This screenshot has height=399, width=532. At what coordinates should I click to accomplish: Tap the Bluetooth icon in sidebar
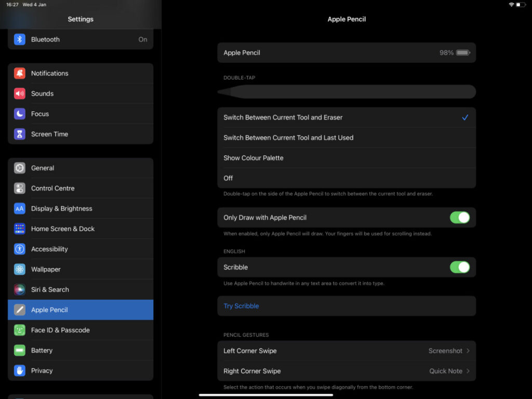[20, 39]
